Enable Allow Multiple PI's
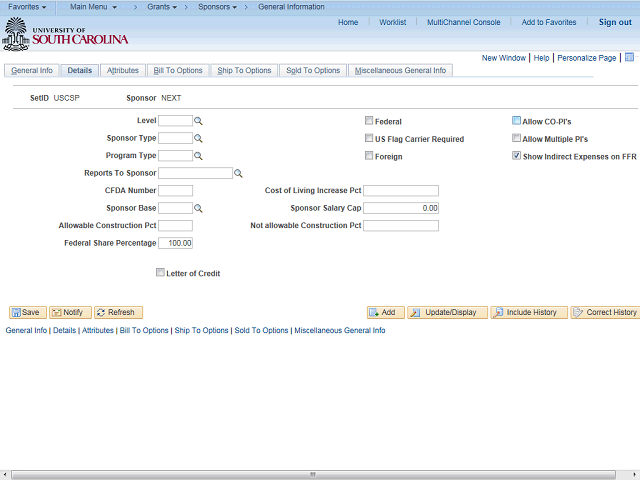Viewport: 640px width, 480px height. click(516, 138)
